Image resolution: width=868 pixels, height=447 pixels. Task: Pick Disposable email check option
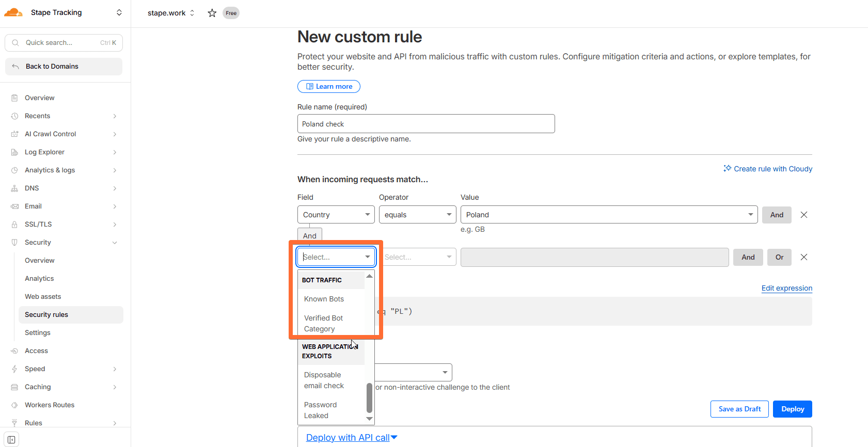point(324,380)
